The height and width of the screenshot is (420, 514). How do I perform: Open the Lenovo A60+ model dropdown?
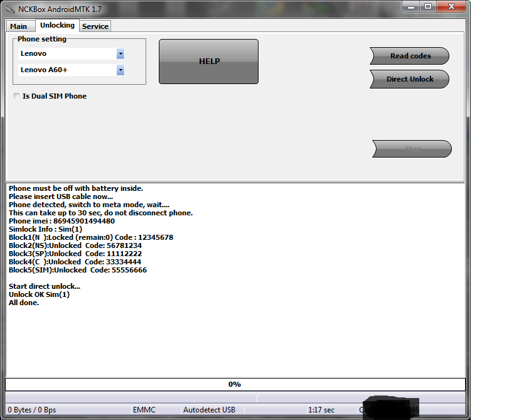click(x=120, y=70)
